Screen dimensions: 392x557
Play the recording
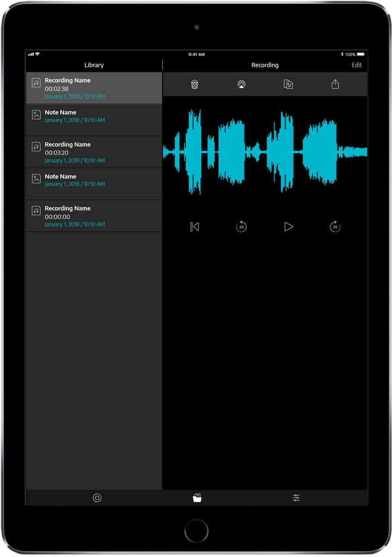[289, 227]
